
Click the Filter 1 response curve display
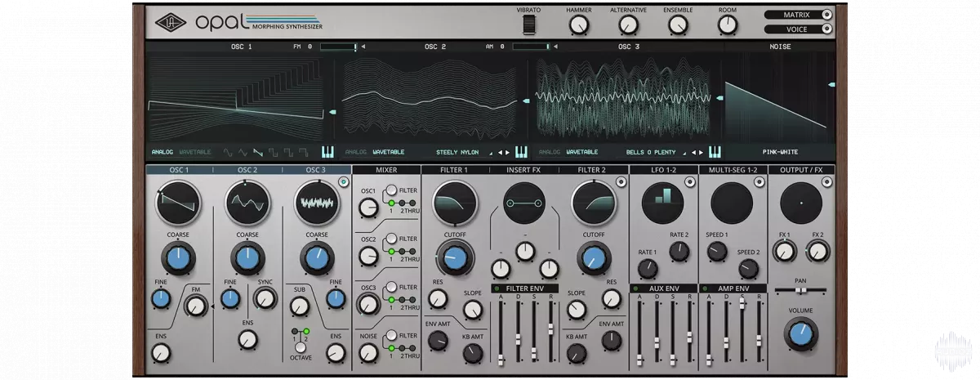456,203
